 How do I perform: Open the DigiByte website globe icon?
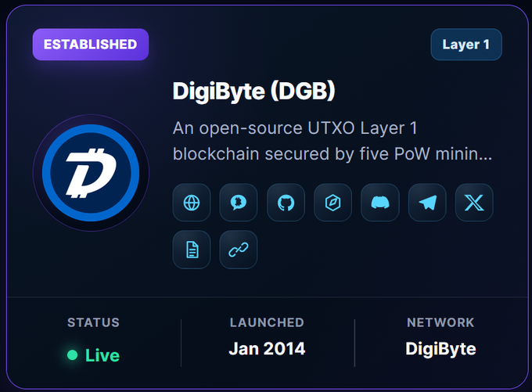tap(192, 203)
